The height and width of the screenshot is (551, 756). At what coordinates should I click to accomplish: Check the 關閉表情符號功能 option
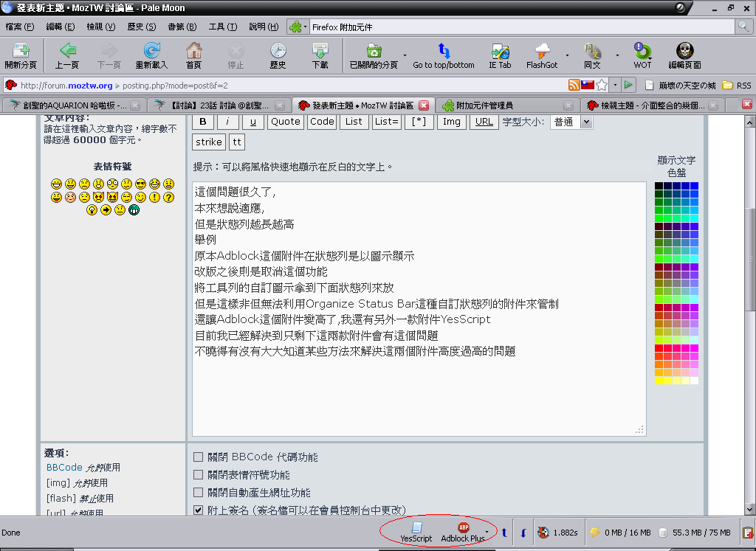click(x=198, y=475)
